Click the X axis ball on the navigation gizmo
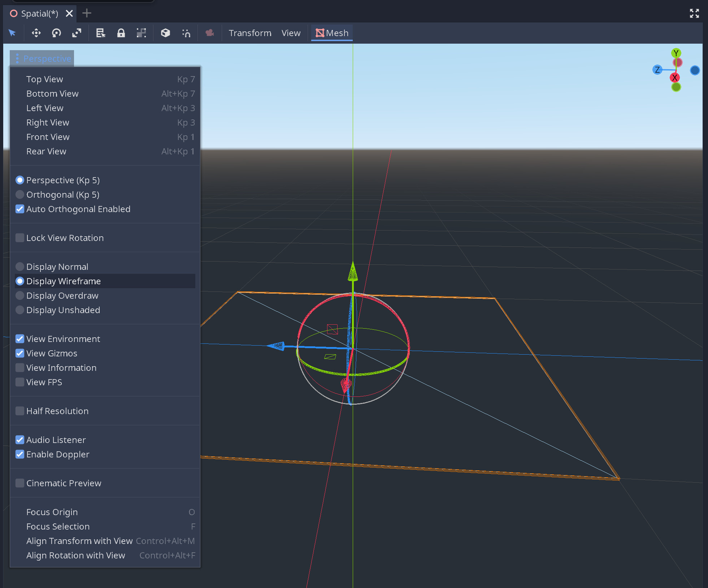The width and height of the screenshot is (708, 588). point(676,77)
